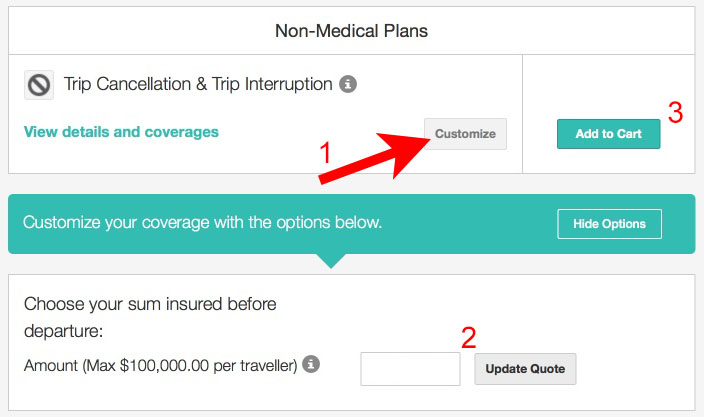Click the Customize button

click(x=466, y=134)
